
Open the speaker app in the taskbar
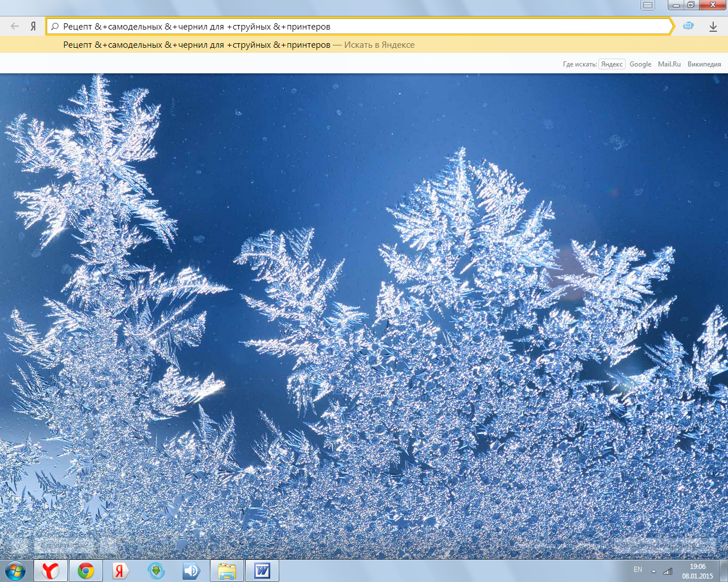coord(191,571)
